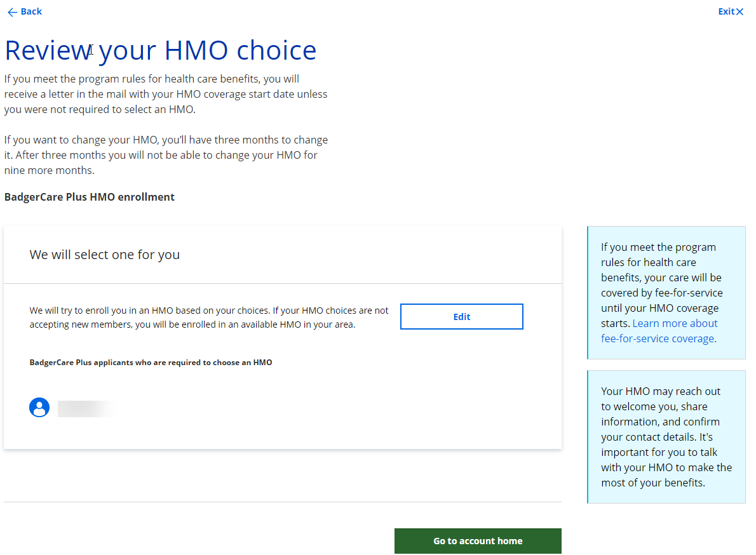Click the Your HMO may reach out notice

click(666, 437)
